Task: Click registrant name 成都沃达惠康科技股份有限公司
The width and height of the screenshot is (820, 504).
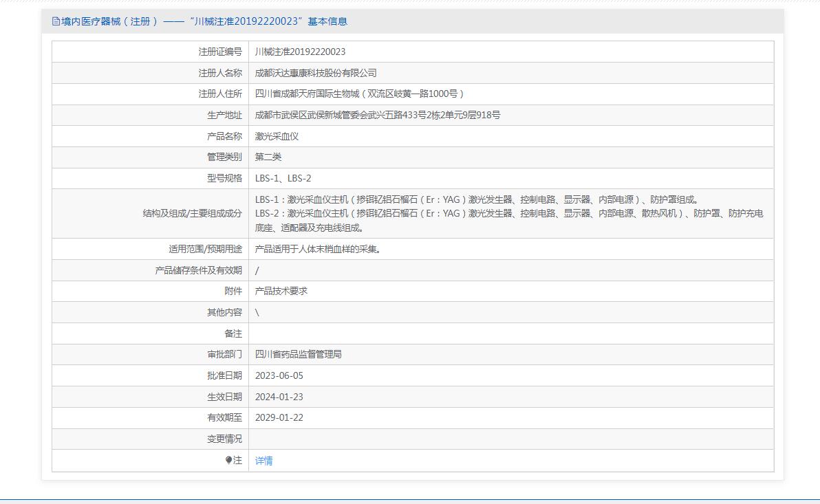Action: 316,73
